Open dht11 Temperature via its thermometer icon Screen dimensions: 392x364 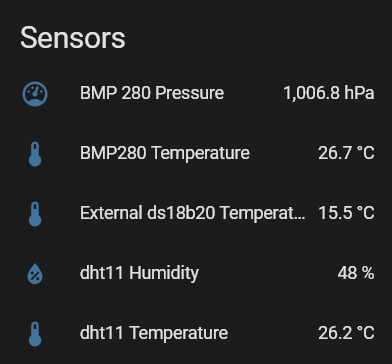click(x=35, y=334)
